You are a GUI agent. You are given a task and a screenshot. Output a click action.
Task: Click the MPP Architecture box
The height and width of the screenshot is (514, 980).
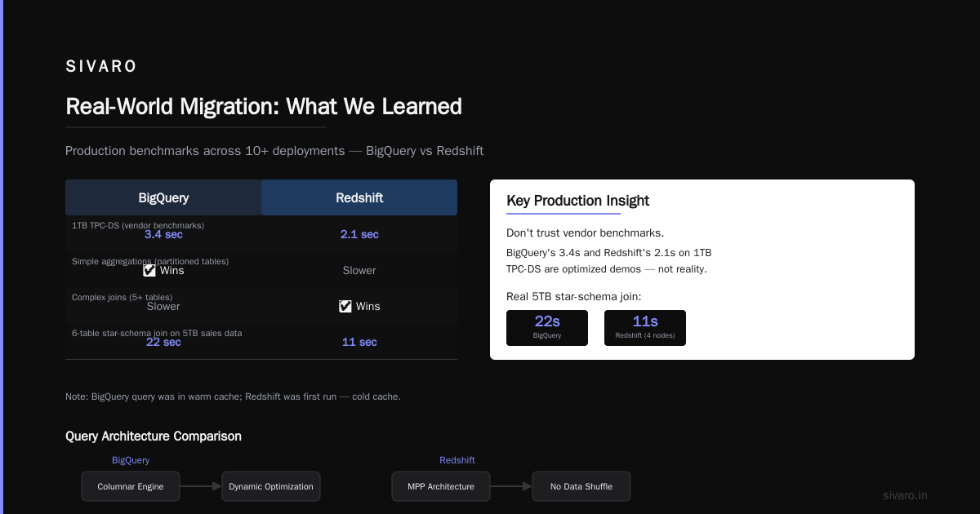point(441,486)
